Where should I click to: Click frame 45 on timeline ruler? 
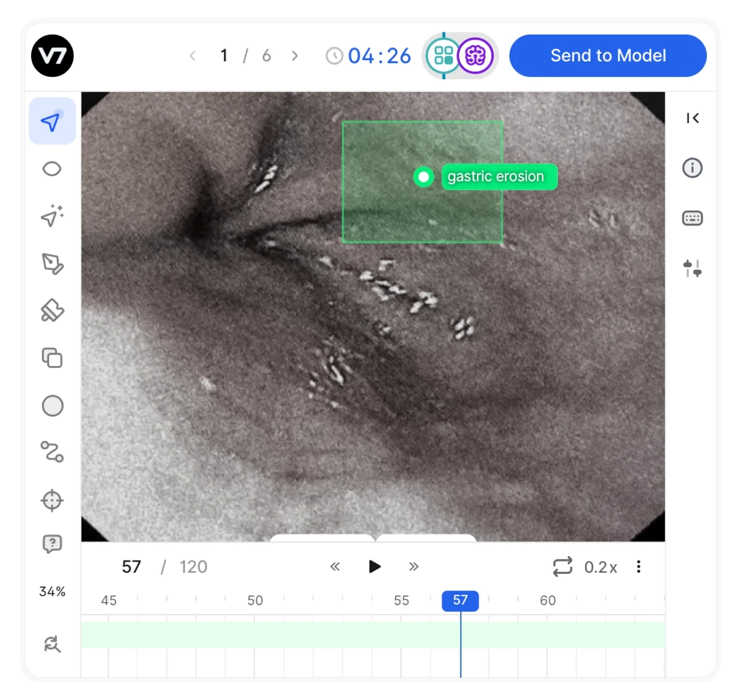click(109, 601)
